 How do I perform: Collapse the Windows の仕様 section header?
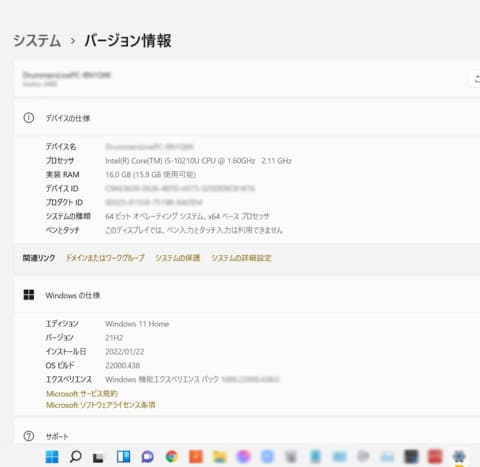[247, 295]
